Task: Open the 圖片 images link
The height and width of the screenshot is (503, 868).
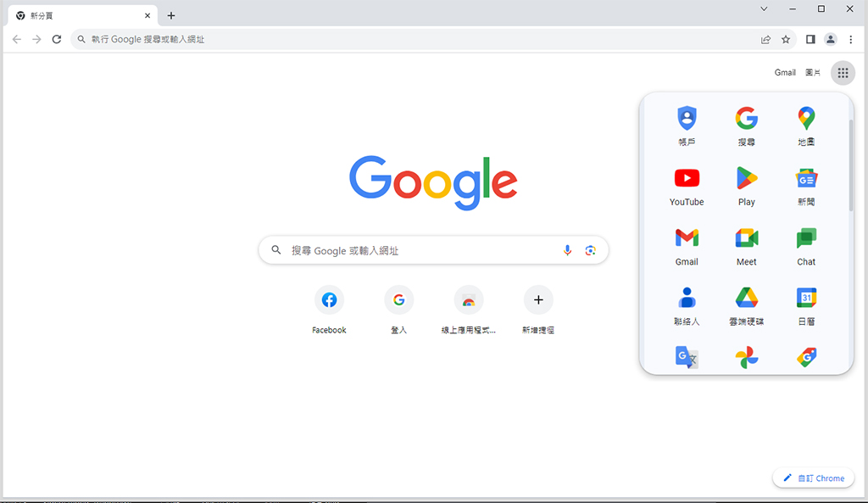Action: pyautogui.click(x=813, y=73)
